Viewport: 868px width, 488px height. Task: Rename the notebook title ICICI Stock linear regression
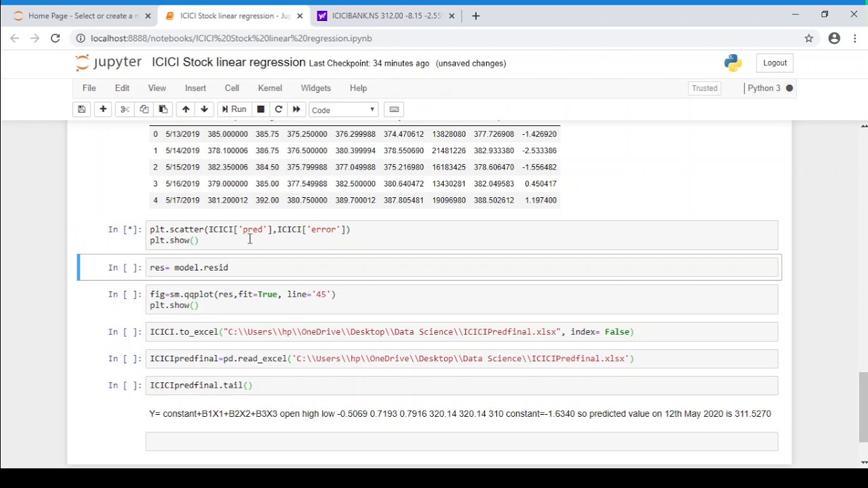coord(229,62)
